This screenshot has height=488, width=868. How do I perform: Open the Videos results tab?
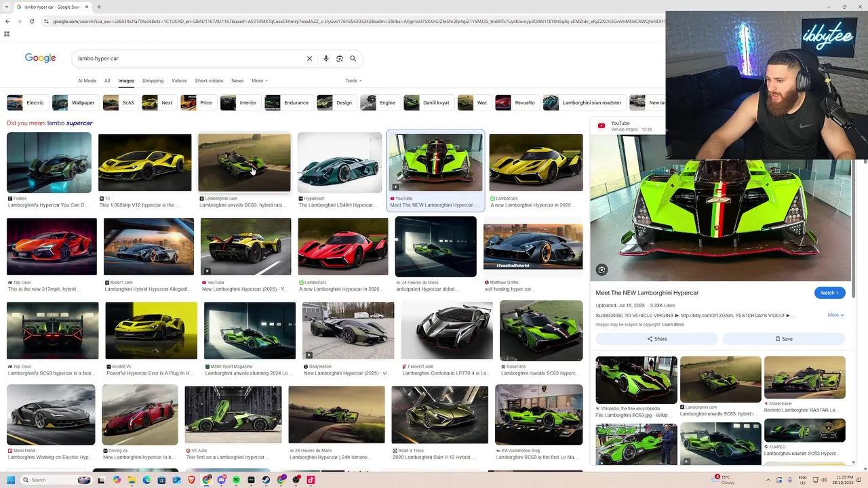point(179,81)
